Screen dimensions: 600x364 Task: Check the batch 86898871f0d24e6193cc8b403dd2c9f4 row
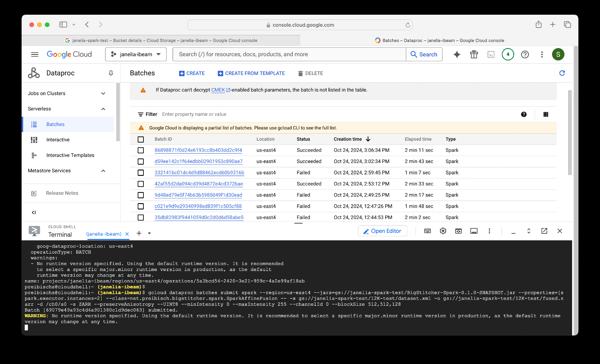click(141, 150)
